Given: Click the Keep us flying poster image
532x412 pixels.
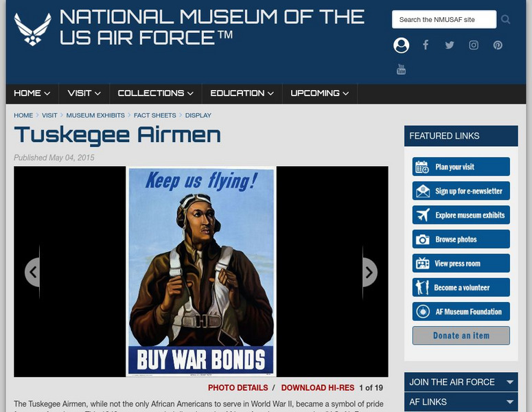Looking at the screenshot, I should tap(201, 271).
